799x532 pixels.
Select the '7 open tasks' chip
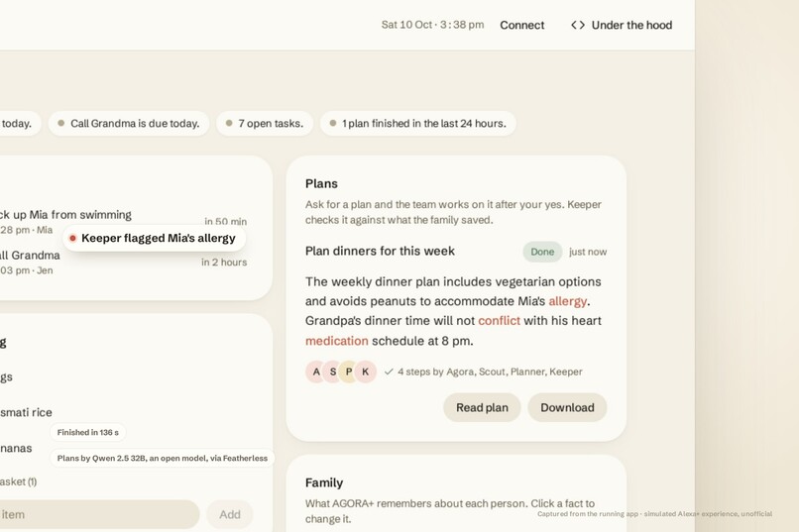pyautogui.click(x=265, y=123)
